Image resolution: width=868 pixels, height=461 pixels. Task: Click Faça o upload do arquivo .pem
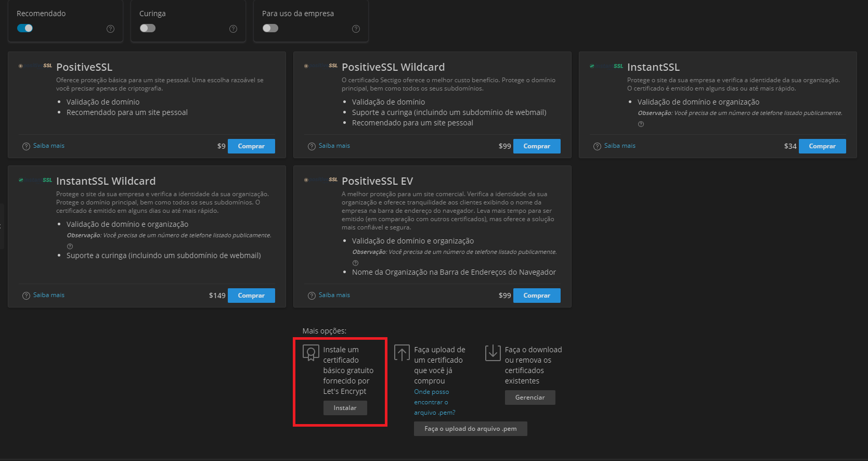pos(471,429)
